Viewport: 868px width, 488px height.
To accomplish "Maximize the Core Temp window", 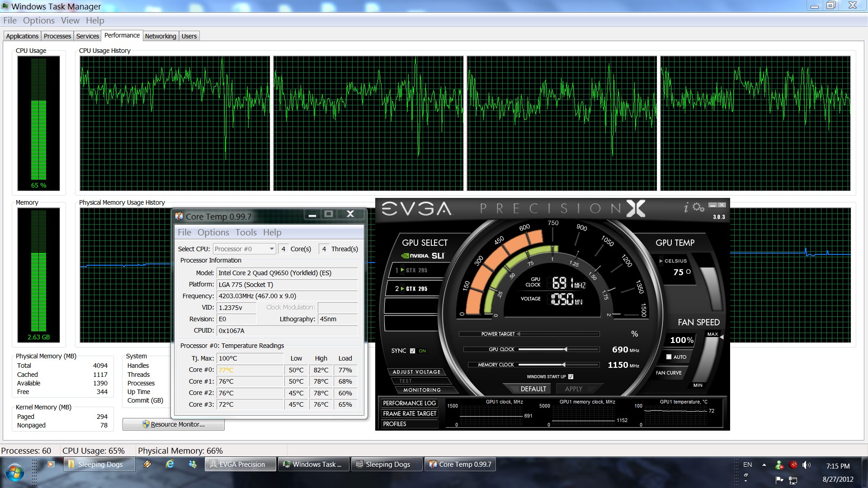I will tap(329, 214).
